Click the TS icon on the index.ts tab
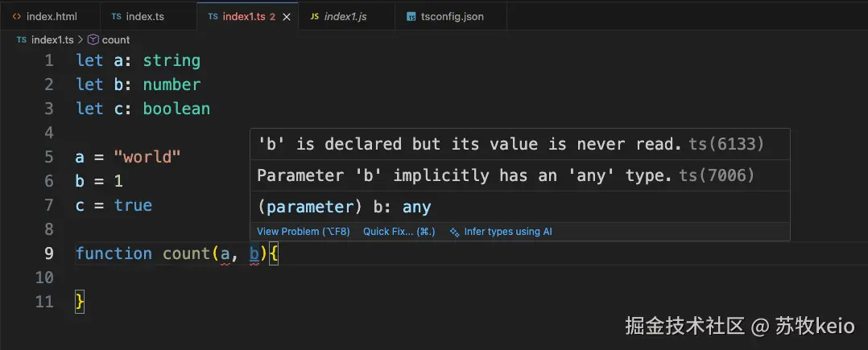 tap(116, 16)
